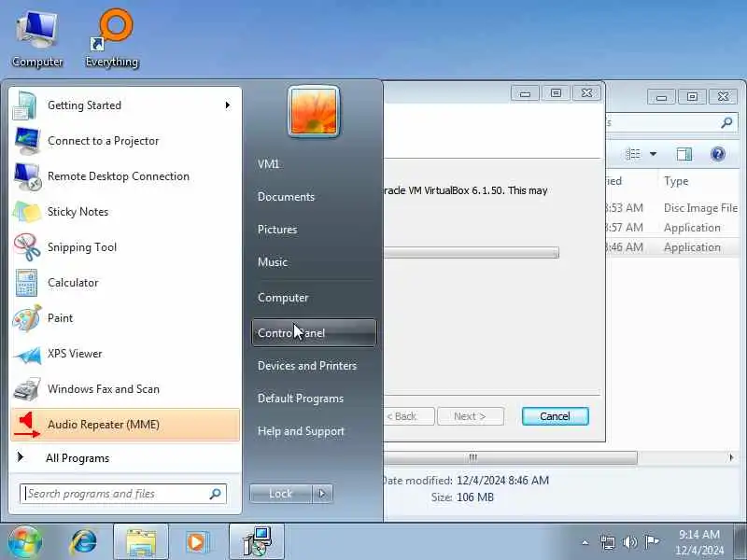Click the taskbar clock 9:14 AM
Image resolution: width=747 pixels, height=560 pixels.
(x=698, y=542)
